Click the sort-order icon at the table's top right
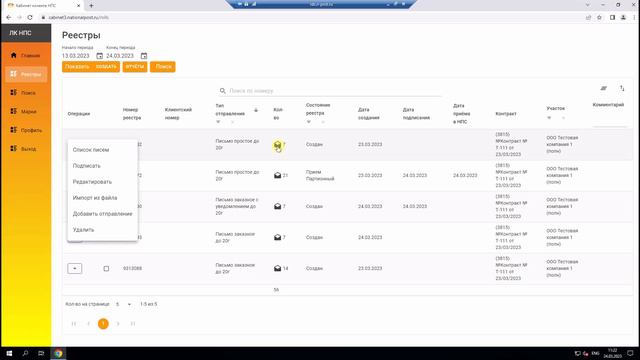This screenshot has width=640, height=360. [622, 88]
